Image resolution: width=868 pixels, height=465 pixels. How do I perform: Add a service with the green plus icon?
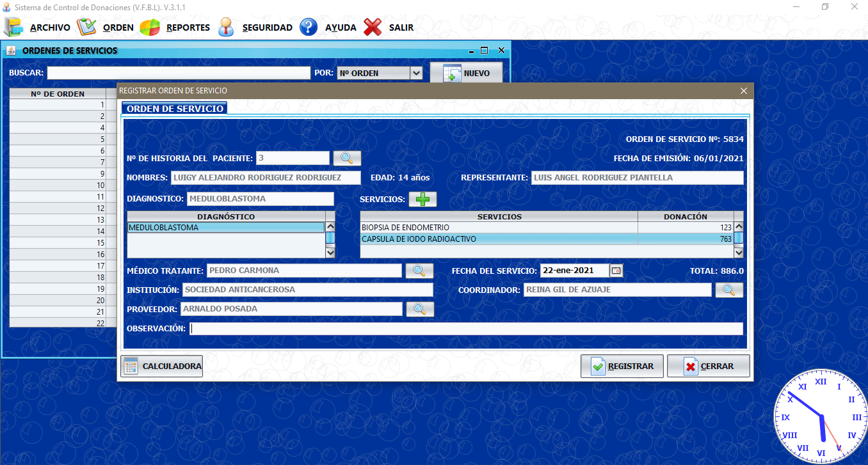coord(422,200)
